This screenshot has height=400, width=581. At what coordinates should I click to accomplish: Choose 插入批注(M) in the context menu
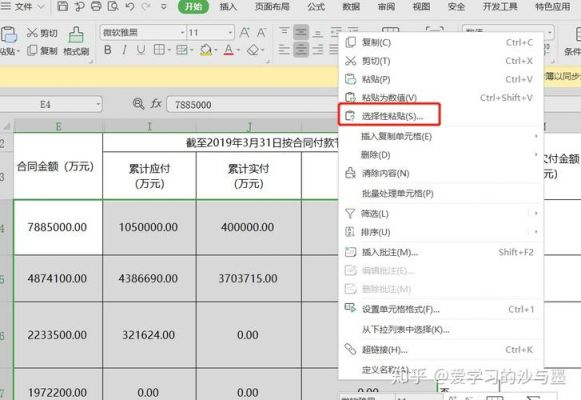click(441, 252)
